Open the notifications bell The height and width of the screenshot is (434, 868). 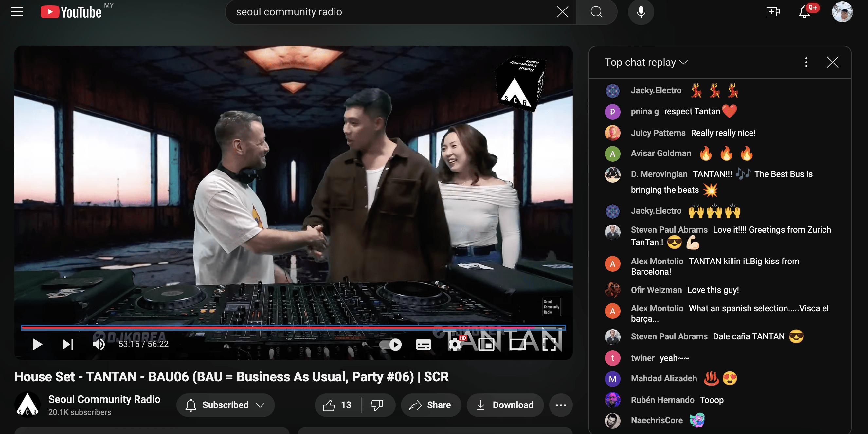[x=804, y=12]
